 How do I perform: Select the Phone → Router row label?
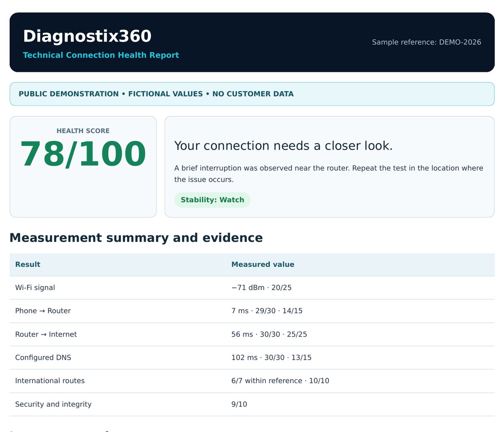point(43,311)
